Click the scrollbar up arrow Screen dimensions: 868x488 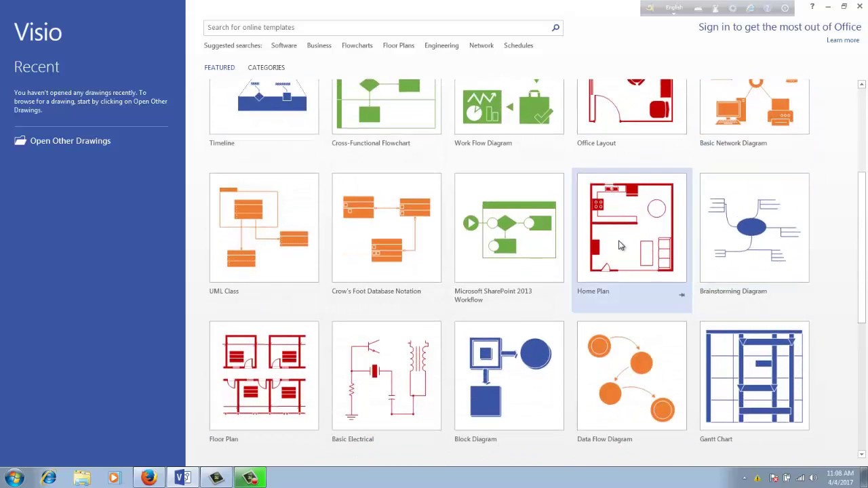tap(861, 83)
